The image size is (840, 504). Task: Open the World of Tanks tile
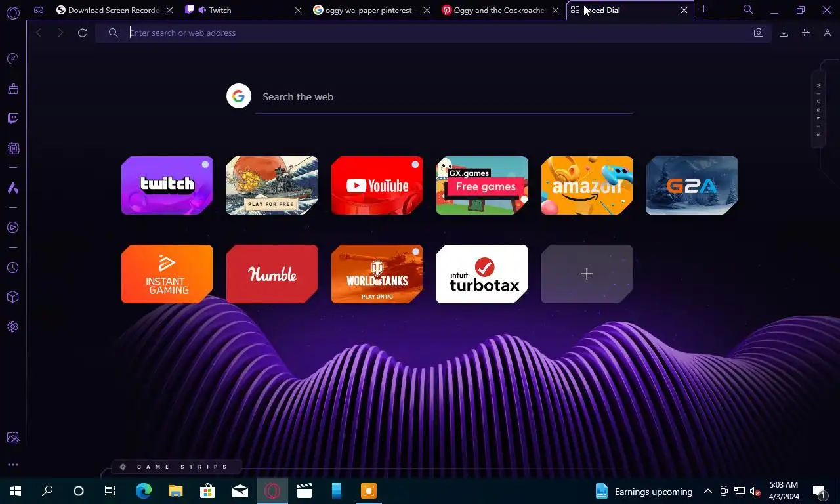pos(377,274)
